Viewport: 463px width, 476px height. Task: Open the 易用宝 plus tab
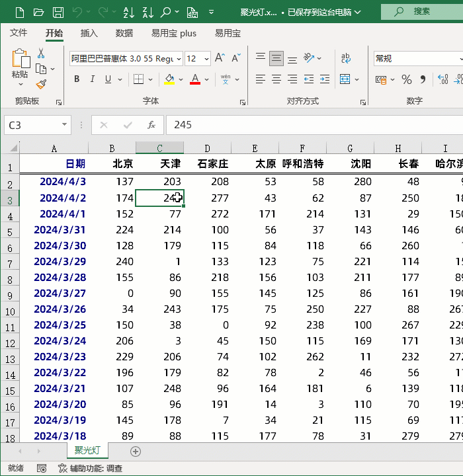pyautogui.click(x=174, y=33)
